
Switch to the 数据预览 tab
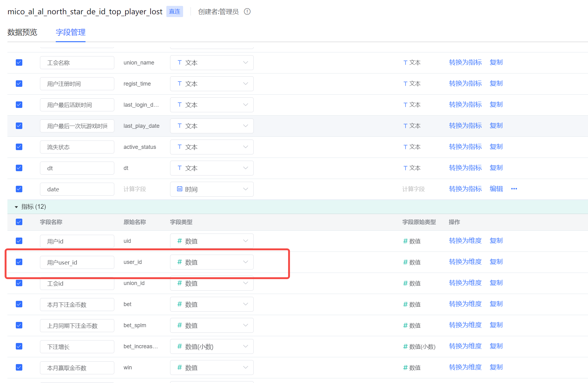point(22,32)
